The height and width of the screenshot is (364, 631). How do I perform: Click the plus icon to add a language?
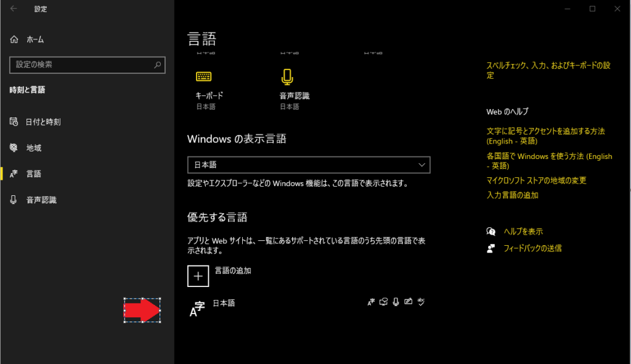point(198,276)
